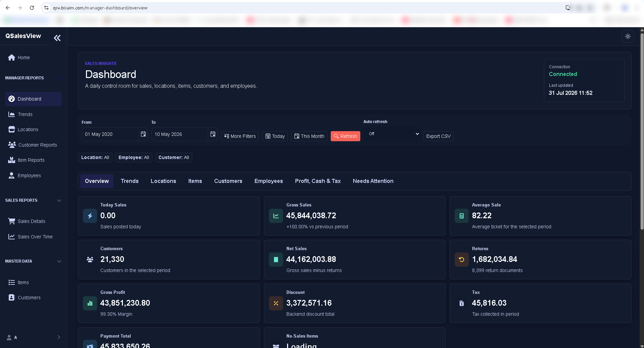Click the Item Reports boxes icon
Viewport: 644px width, 348px height.
(x=12, y=160)
